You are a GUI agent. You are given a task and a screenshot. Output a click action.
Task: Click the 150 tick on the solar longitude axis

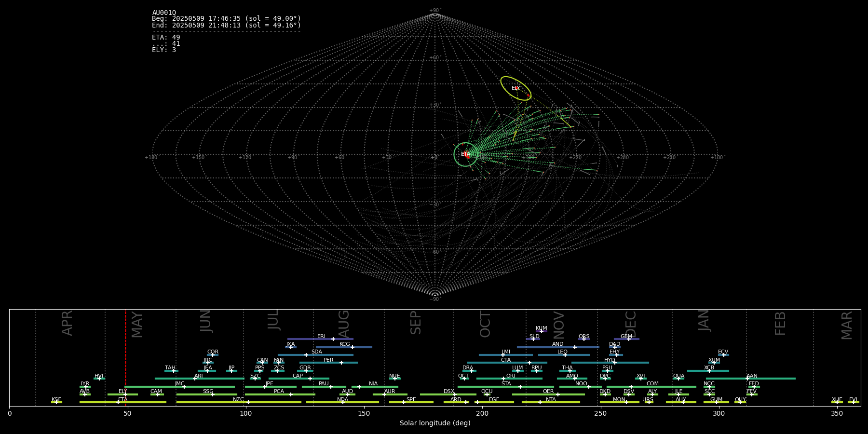pyautogui.click(x=364, y=413)
